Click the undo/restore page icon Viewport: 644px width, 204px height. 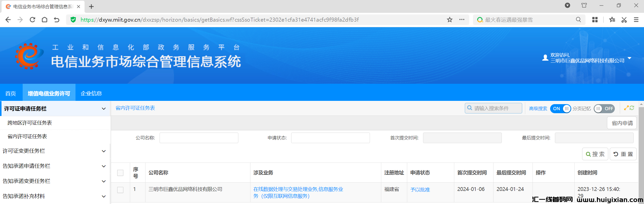point(57,20)
